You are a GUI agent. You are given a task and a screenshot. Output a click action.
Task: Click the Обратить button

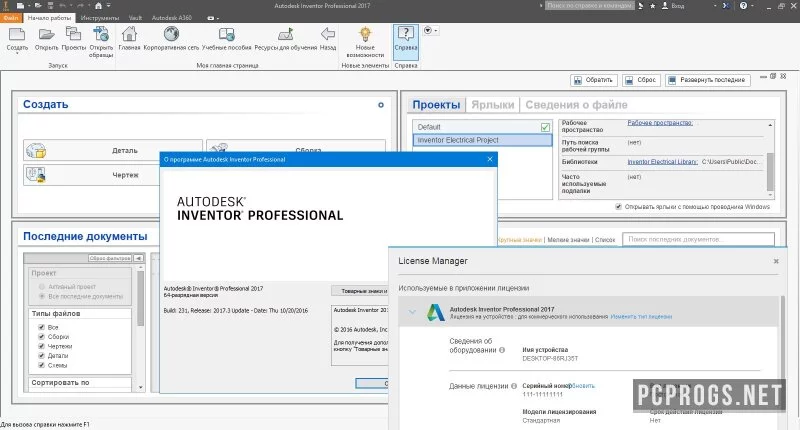click(x=593, y=80)
